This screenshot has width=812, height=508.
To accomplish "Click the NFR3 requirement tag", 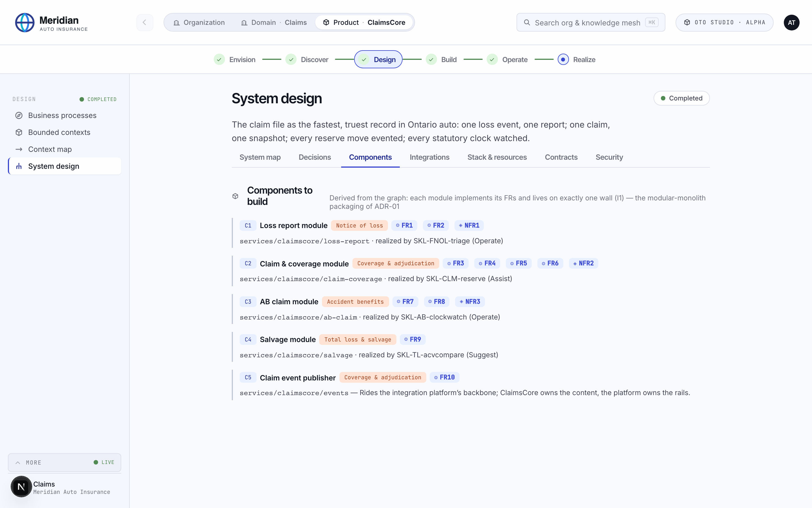I will (x=470, y=302).
